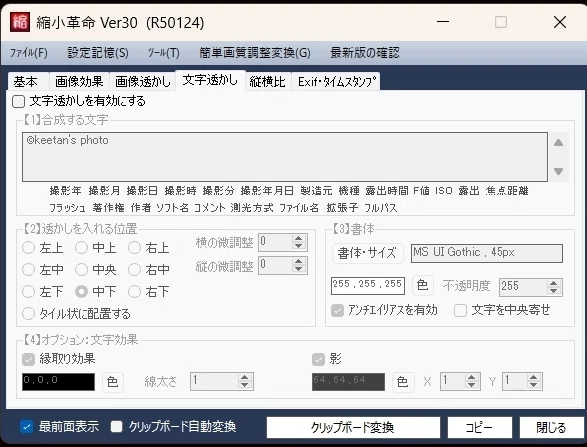Viewport: 587px width, 447px height.
Task: Click the 色 button beside 255,255,255
Action: point(423,286)
